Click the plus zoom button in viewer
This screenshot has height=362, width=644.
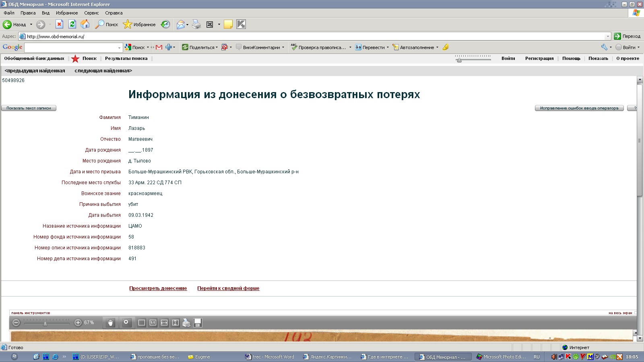(78, 323)
